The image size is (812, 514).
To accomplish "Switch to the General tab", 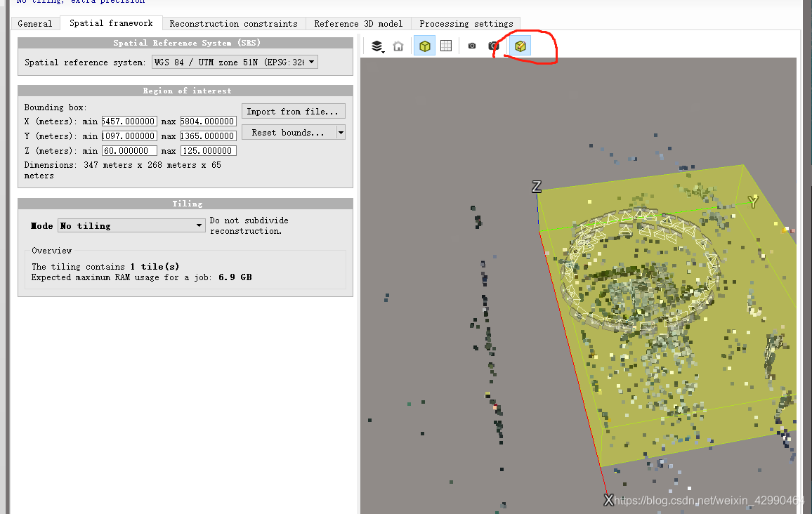I will coord(34,23).
